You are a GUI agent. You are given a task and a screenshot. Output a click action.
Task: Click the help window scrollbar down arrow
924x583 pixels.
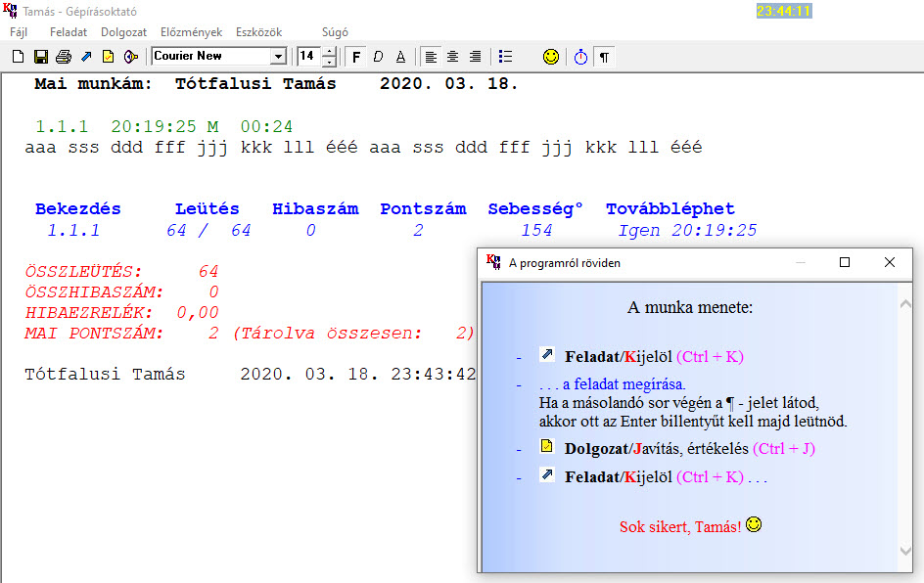coord(905,551)
